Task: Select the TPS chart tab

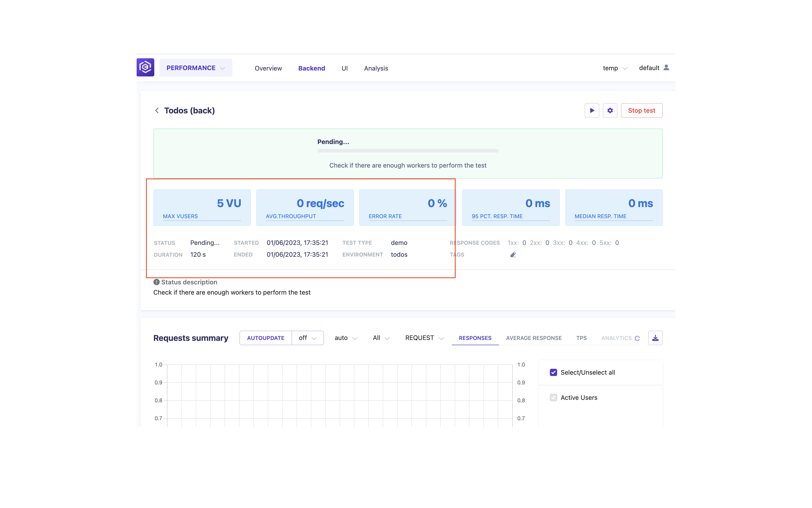Action: tap(582, 338)
